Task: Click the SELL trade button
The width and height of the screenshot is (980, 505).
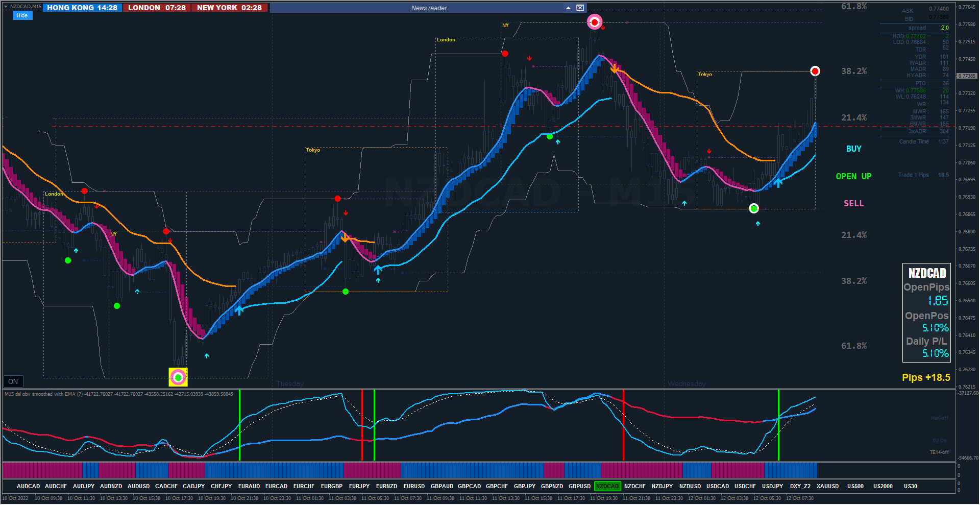Action: (853, 204)
